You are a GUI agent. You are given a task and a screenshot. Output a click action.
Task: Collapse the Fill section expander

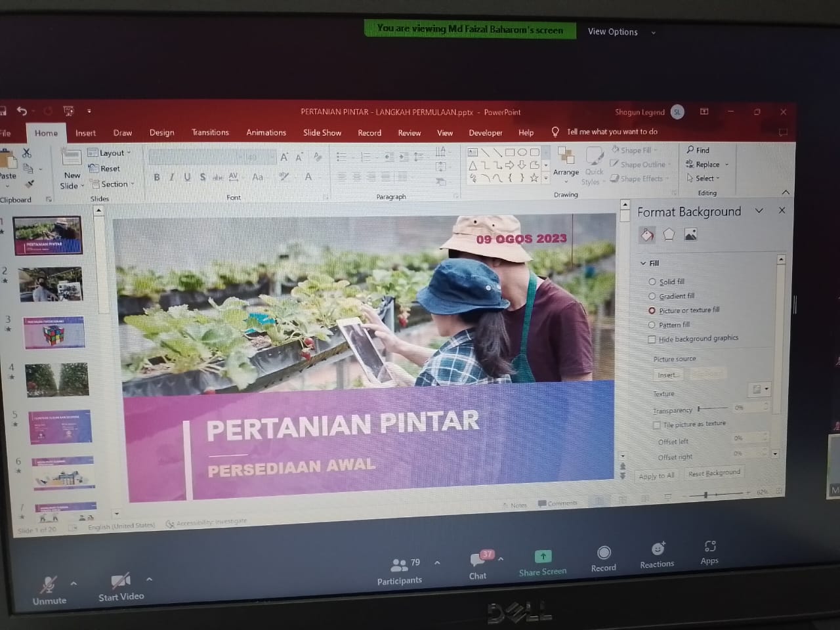[x=643, y=263]
